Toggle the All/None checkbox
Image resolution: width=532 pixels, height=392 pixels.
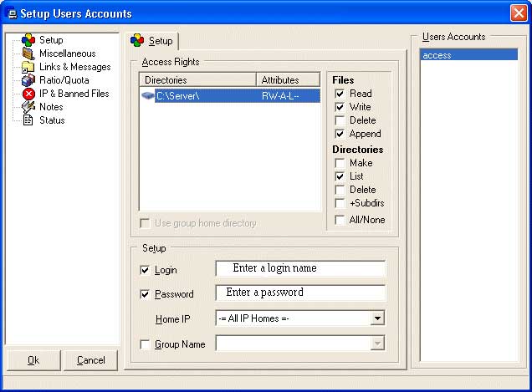340,220
